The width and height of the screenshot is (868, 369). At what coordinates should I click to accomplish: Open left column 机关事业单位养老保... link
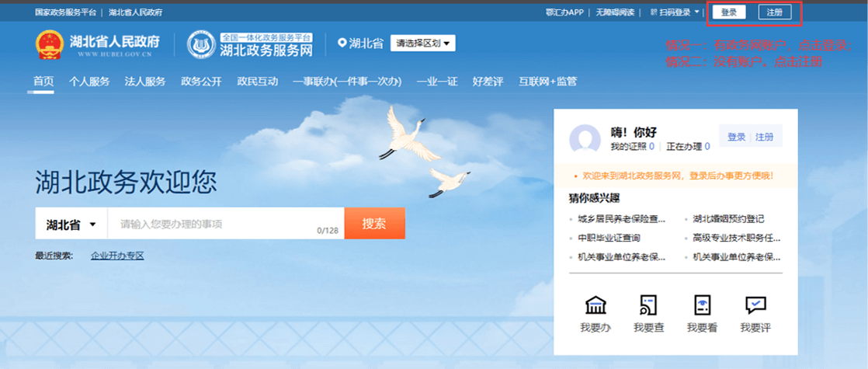click(621, 258)
